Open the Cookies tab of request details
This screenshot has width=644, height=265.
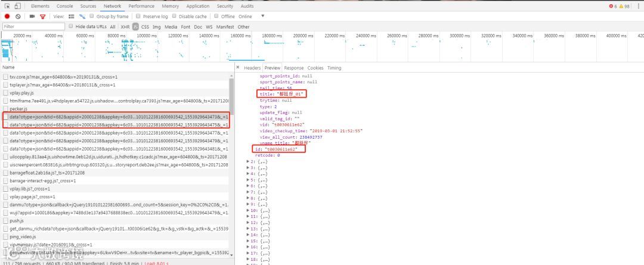click(315, 68)
